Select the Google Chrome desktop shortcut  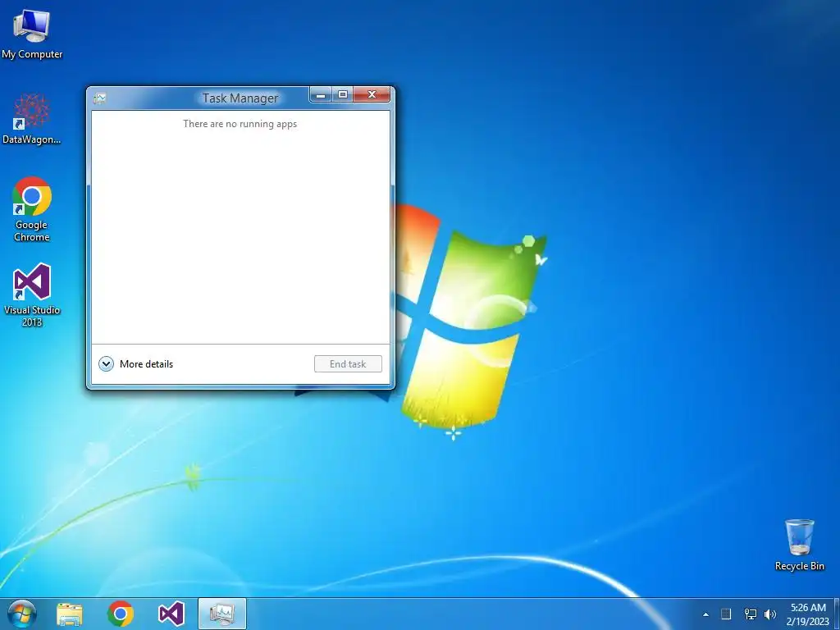pyautogui.click(x=32, y=209)
